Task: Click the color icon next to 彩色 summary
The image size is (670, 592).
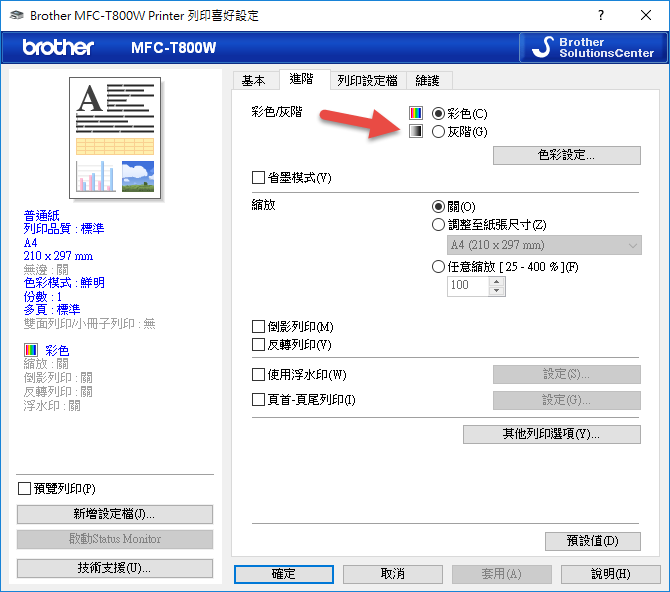Action: click(x=31, y=350)
